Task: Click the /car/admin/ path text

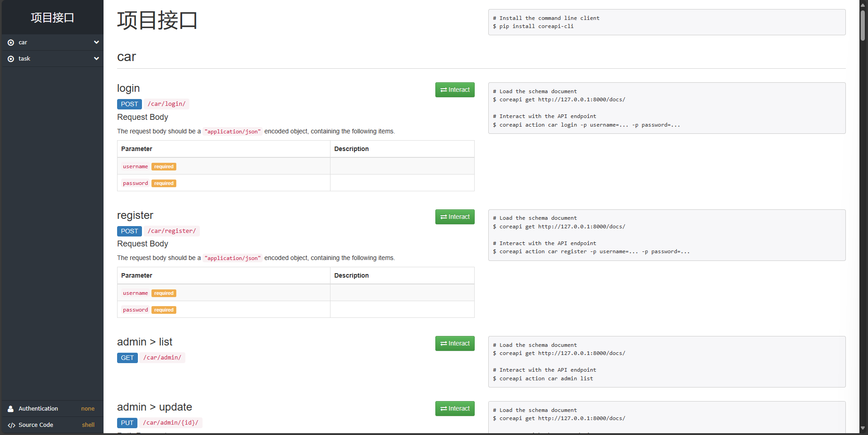Action: click(x=162, y=358)
